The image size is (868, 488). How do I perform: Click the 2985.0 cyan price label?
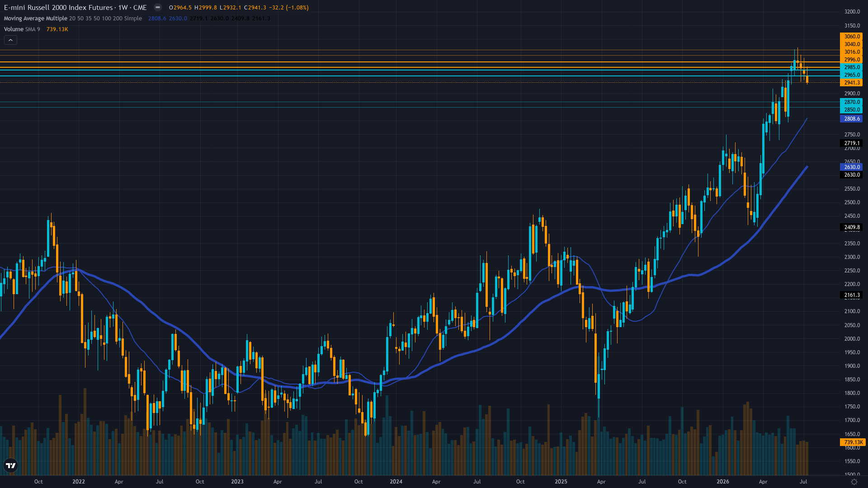pos(851,67)
